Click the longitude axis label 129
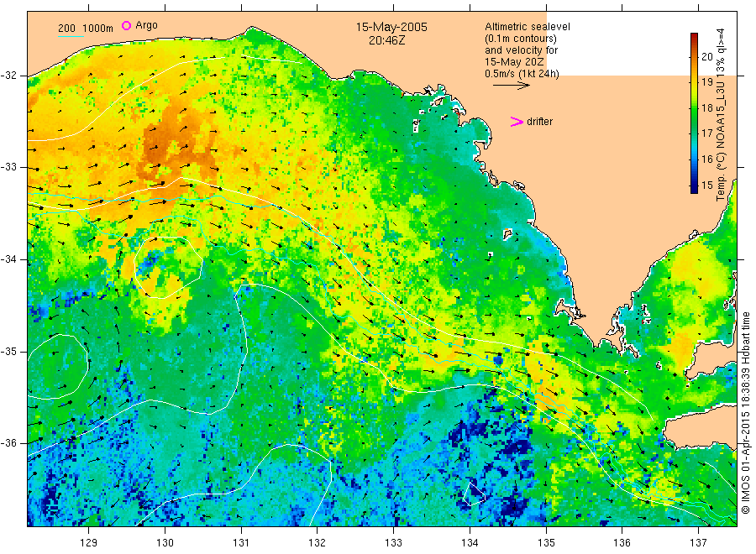 [x=89, y=543]
